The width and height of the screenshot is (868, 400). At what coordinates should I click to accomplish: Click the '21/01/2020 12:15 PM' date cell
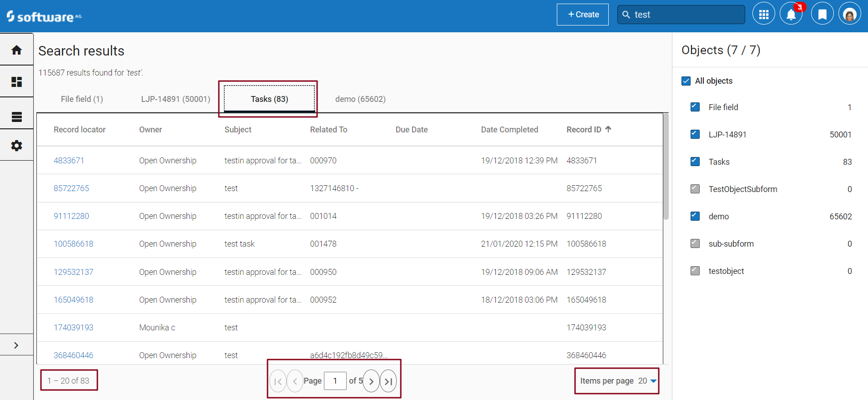coord(519,244)
